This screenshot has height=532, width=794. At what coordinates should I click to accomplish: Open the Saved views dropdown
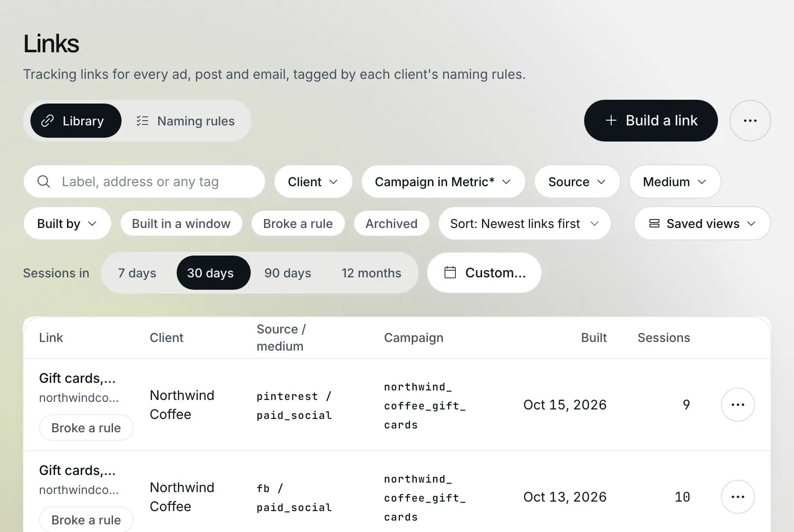point(702,223)
